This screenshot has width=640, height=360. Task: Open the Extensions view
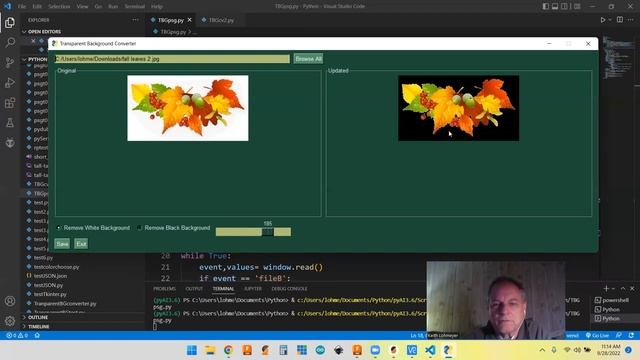[x=10, y=102]
